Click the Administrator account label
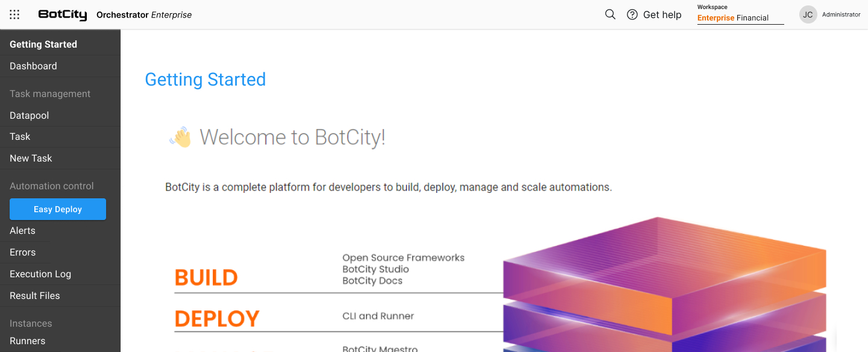This screenshot has height=352, width=868. (x=841, y=14)
